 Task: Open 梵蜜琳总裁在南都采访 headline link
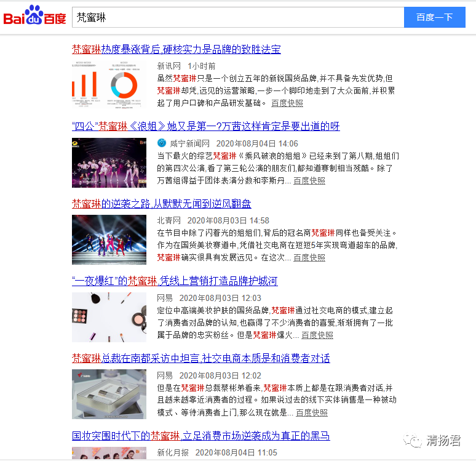click(x=200, y=358)
